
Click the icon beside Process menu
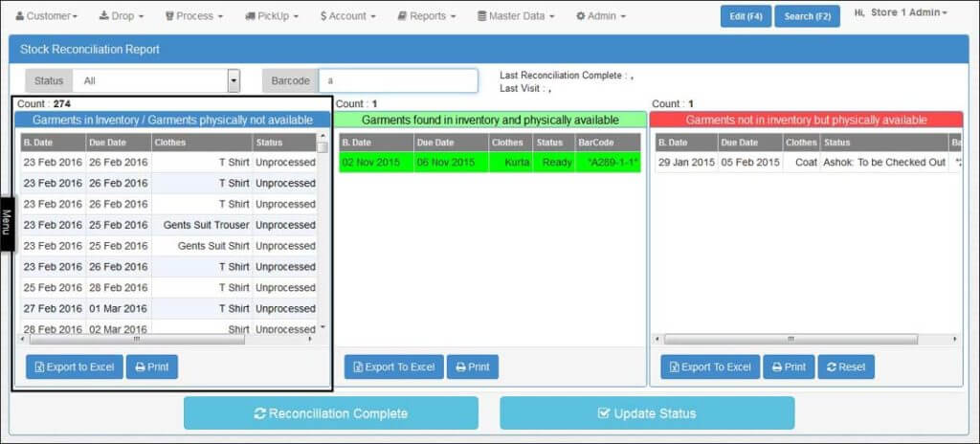(x=169, y=16)
